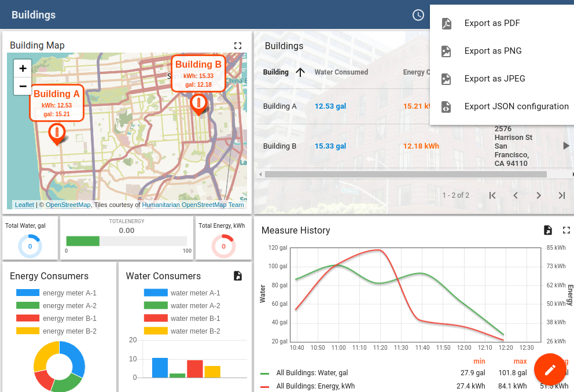Expand Building Map widget to fullscreen

pos(237,46)
